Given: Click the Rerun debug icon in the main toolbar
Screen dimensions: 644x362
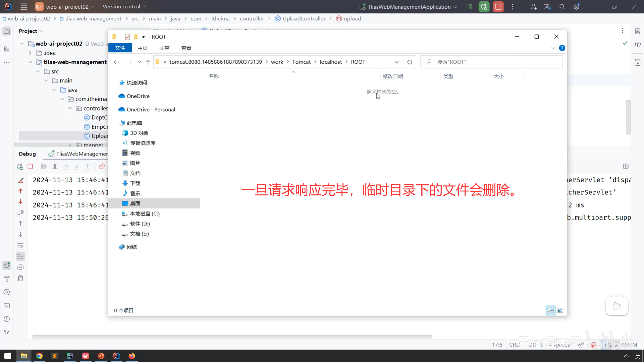Looking at the screenshot, I should click(x=484, y=7).
